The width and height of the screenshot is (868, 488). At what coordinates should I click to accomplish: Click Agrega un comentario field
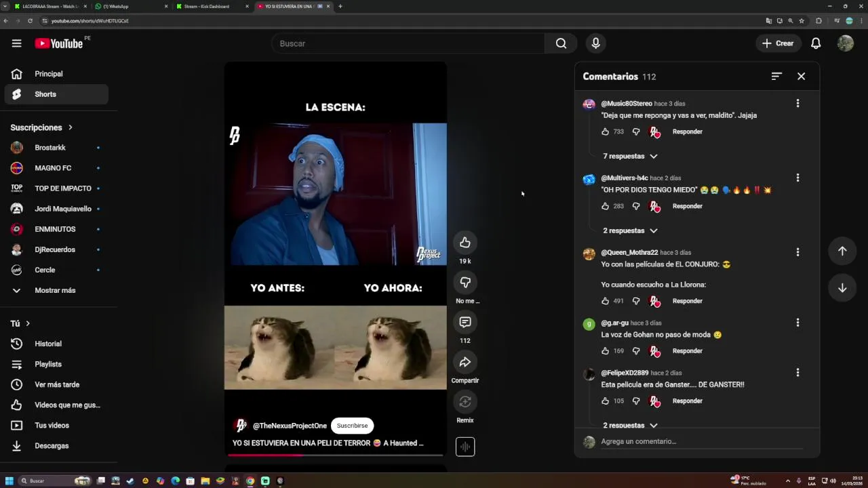coord(701,441)
